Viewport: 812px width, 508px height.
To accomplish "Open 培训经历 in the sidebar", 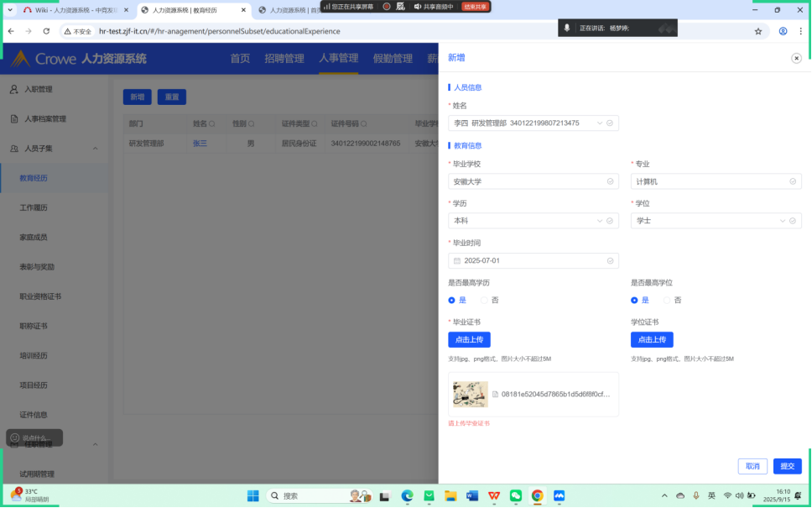I will click(34, 356).
